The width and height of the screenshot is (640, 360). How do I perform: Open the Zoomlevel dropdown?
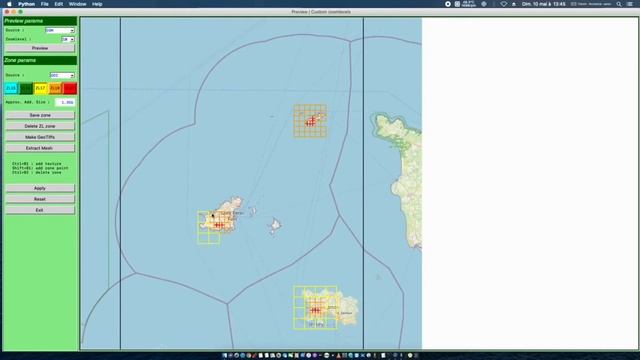tap(68, 40)
